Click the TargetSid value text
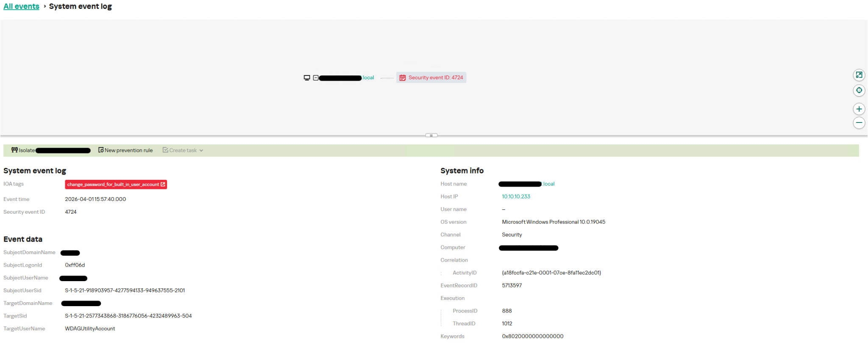The width and height of the screenshot is (868, 343). (x=128, y=316)
